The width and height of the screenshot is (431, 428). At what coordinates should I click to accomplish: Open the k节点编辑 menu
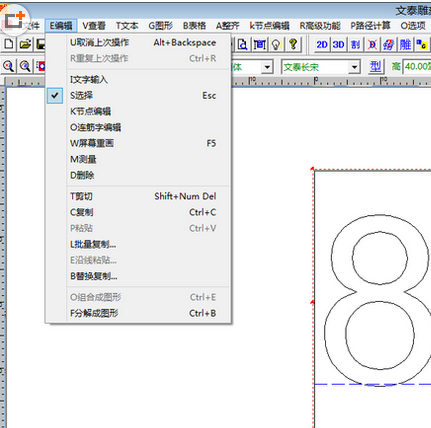click(x=269, y=26)
